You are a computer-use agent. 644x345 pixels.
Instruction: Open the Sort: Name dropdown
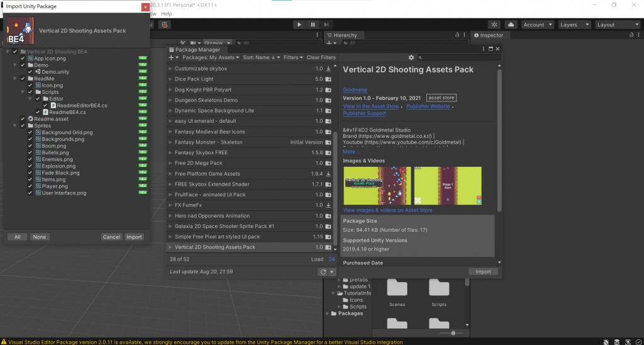[x=262, y=57]
